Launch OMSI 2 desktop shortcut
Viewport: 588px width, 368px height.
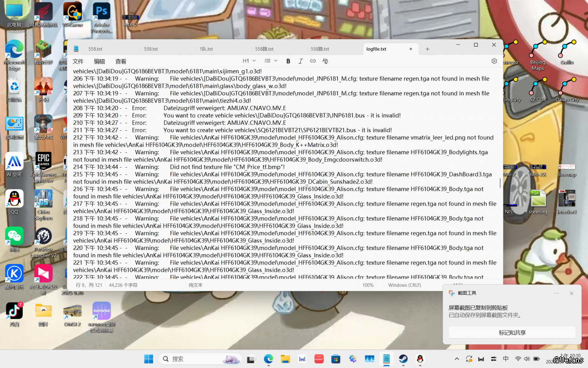(73, 314)
